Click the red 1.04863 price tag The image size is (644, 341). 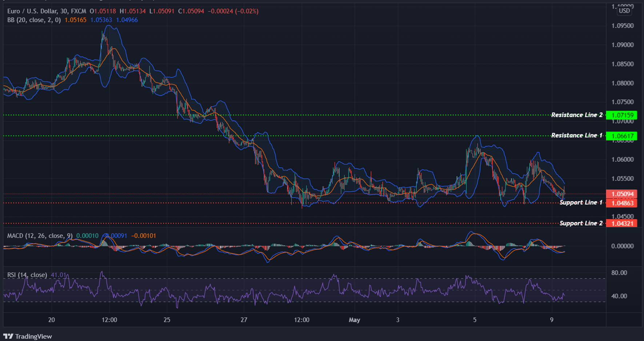click(x=622, y=203)
